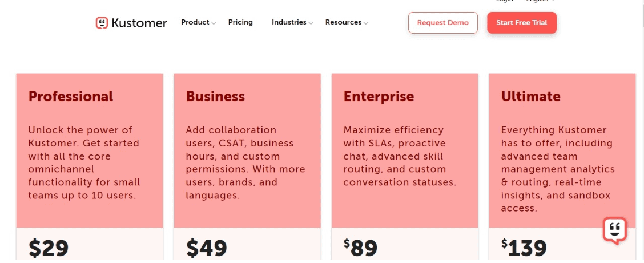Click the Kustomer wordmark text
The height and width of the screenshot is (263, 644).
click(x=139, y=23)
